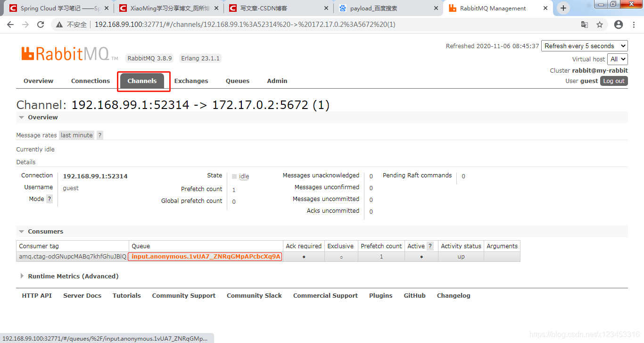Open the Connections tab
Image resolution: width=644 pixels, height=343 pixels.
91,81
